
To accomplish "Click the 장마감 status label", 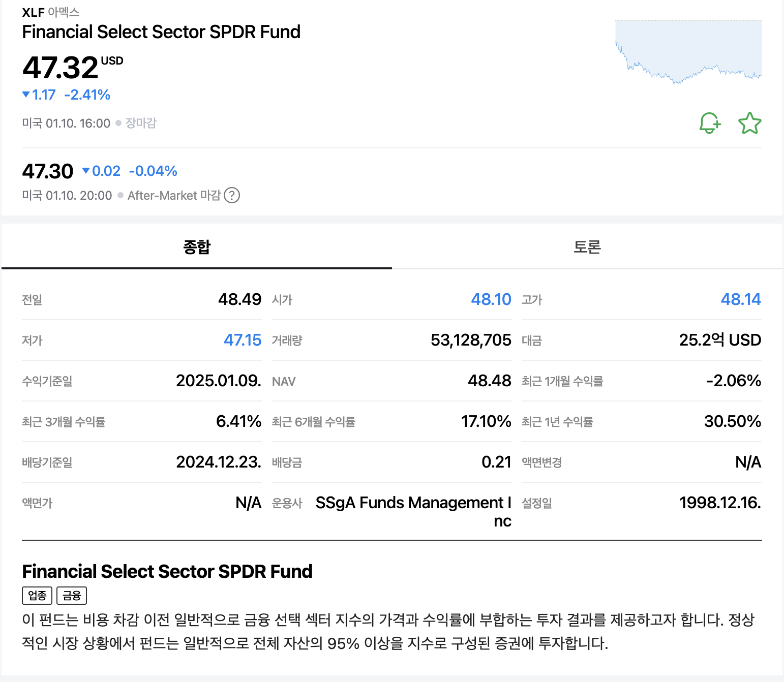I will click(x=141, y=123).
